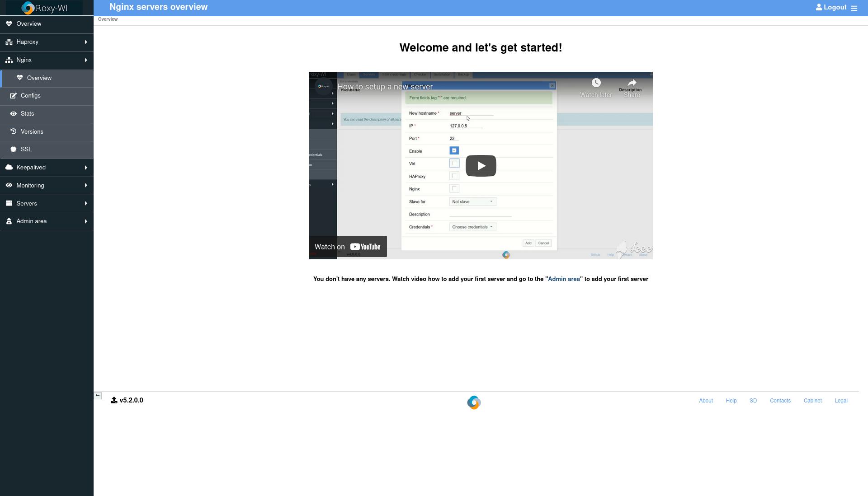The image size is (868, 496).
Task: Click the video Share arrow icon
Action: tap(632, 83)
